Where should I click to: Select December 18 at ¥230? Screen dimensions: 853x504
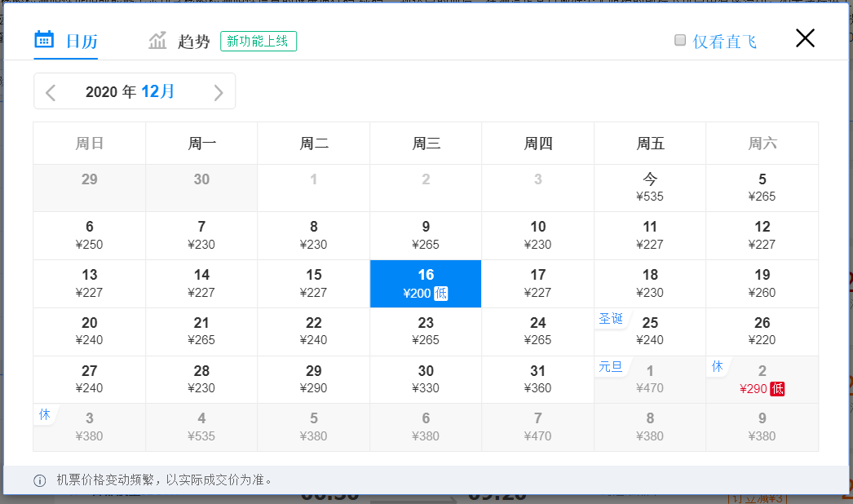(650, 284)
